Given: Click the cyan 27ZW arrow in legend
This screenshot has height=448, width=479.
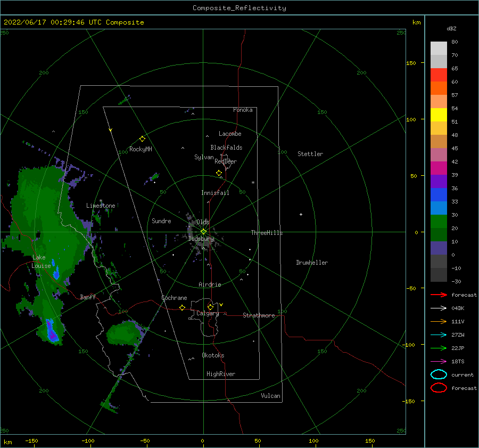Looking at the screenshot, I should click(439, 335).
